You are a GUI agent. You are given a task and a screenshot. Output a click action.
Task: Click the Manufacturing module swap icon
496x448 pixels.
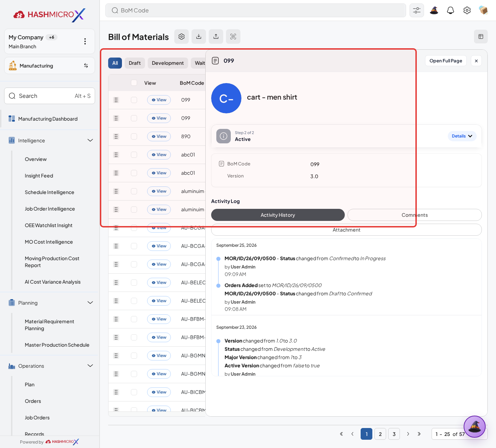86,65
